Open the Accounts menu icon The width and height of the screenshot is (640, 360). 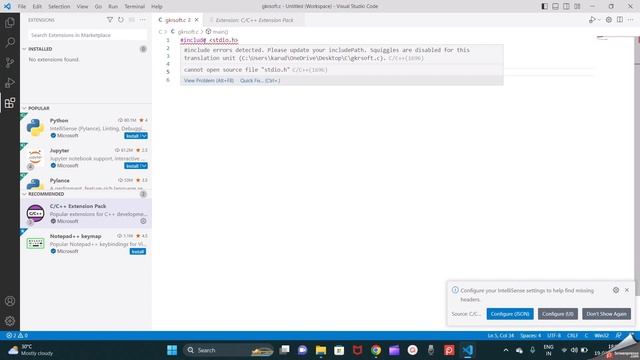coord(10,301)
